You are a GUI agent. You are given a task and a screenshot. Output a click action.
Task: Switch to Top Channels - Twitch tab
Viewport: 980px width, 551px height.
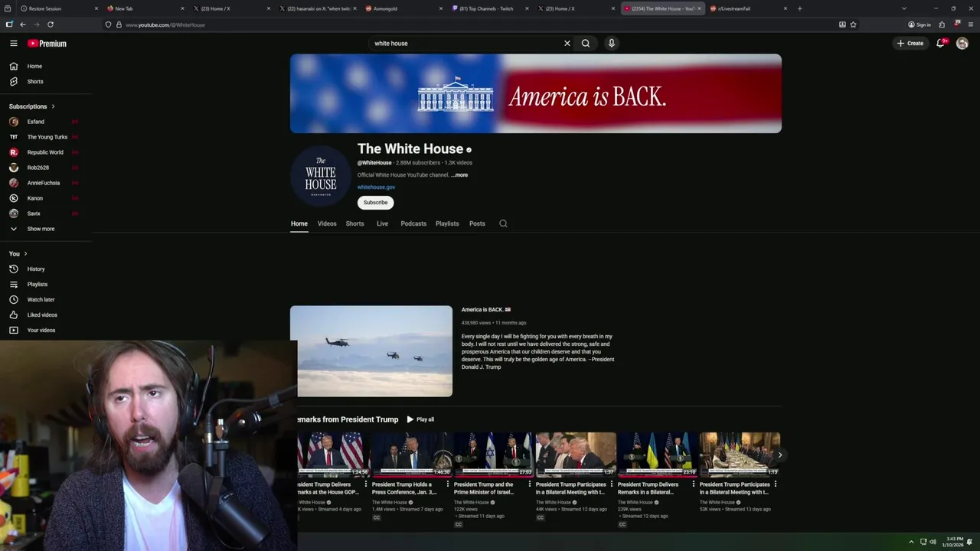click(491, 8)
